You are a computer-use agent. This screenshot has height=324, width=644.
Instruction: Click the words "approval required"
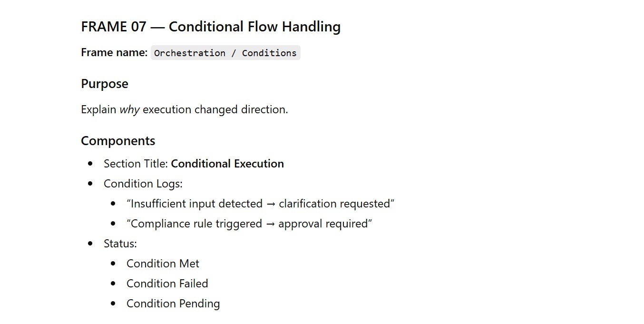(x=323, y=224)
